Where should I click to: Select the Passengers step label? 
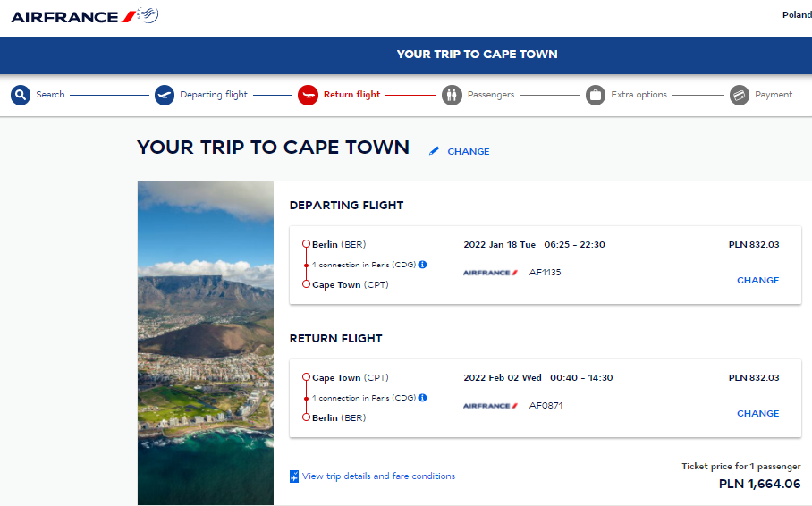point(491,95)
